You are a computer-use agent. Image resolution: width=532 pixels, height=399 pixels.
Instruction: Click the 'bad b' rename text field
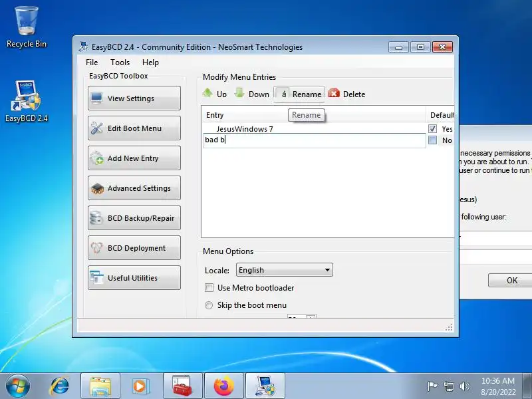pyautogui.click(x=314, y=140)
